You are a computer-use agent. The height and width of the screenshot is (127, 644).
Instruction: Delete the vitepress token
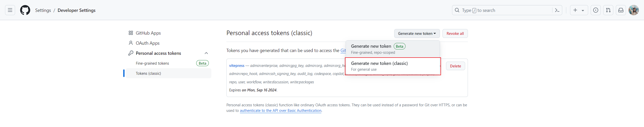pyautogui.click(x=455, y=66)
